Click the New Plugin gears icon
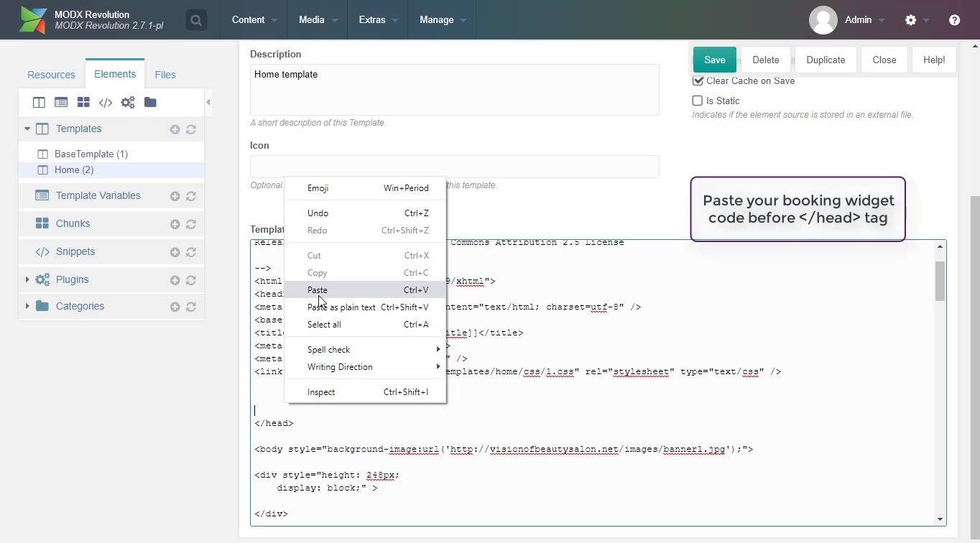 point(128,103)
